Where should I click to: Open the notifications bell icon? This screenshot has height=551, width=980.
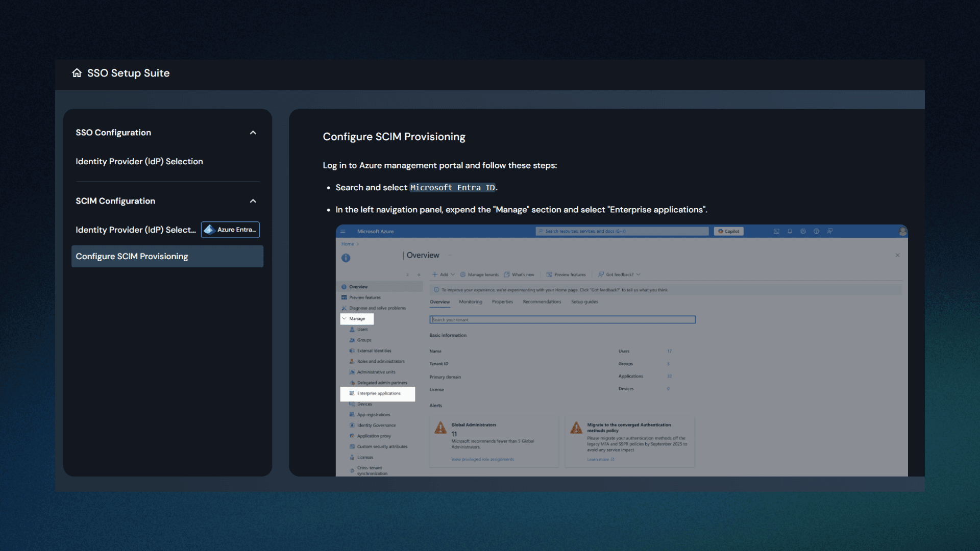click(790, 231)
